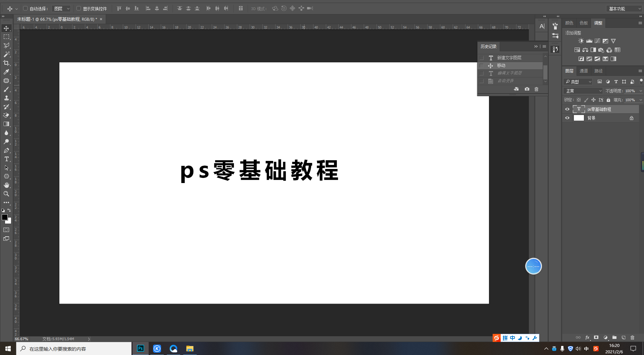
Task: Hide the 背景 layer
Action: point(567,118)
